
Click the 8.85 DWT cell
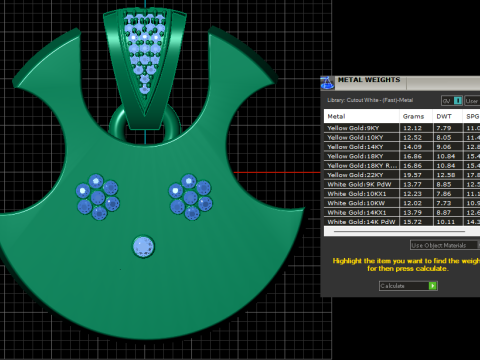pyautogui.click(x=447, y=184)
